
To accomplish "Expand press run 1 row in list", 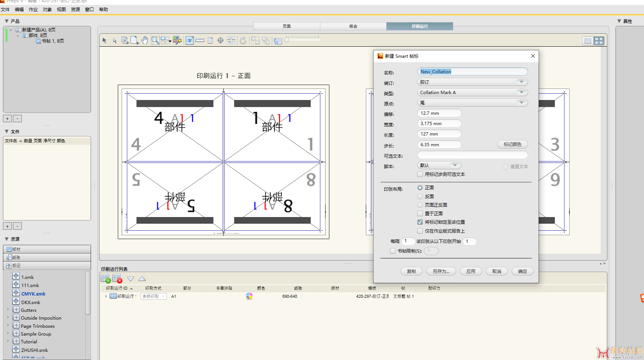I will (x=106, y=296).
